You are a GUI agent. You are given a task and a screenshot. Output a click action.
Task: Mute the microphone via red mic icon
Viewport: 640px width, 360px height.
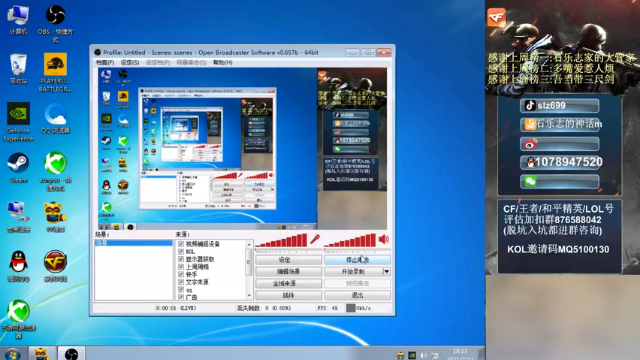click(315, 240)
